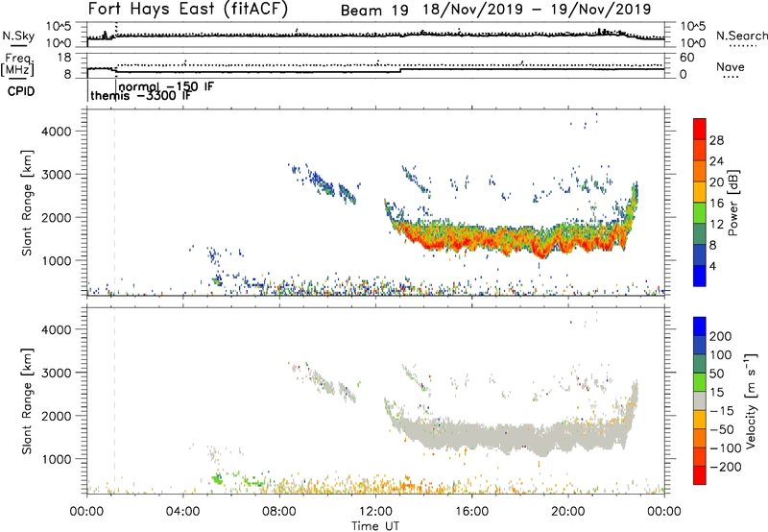The width and height of the screenshot is (768, 532).
Task: Click the strong red-orange backscatter band in power panel
Action: point(510,238)
